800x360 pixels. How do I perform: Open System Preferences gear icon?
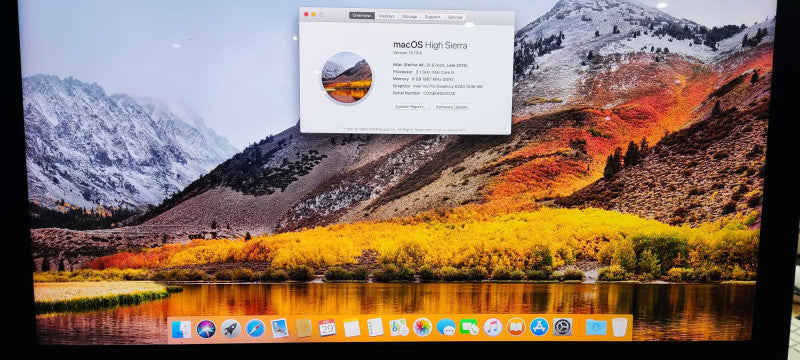coord(563,326)
